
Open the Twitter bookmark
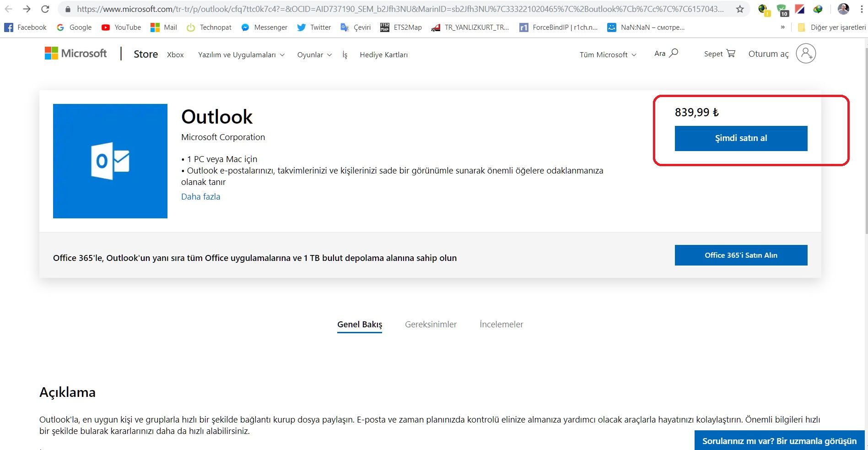pyautogui.click(x=314, y=27)
